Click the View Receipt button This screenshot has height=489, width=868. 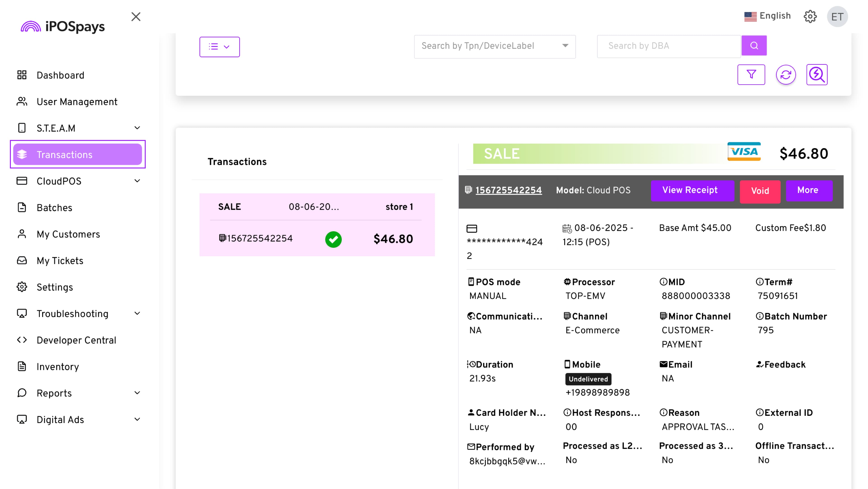click(690, 190)
